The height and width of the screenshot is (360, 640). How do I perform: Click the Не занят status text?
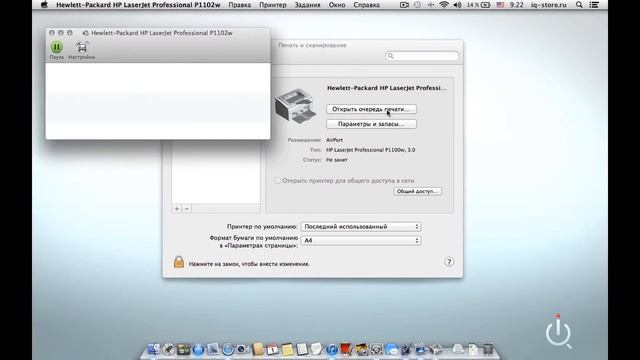pos(337,160)
